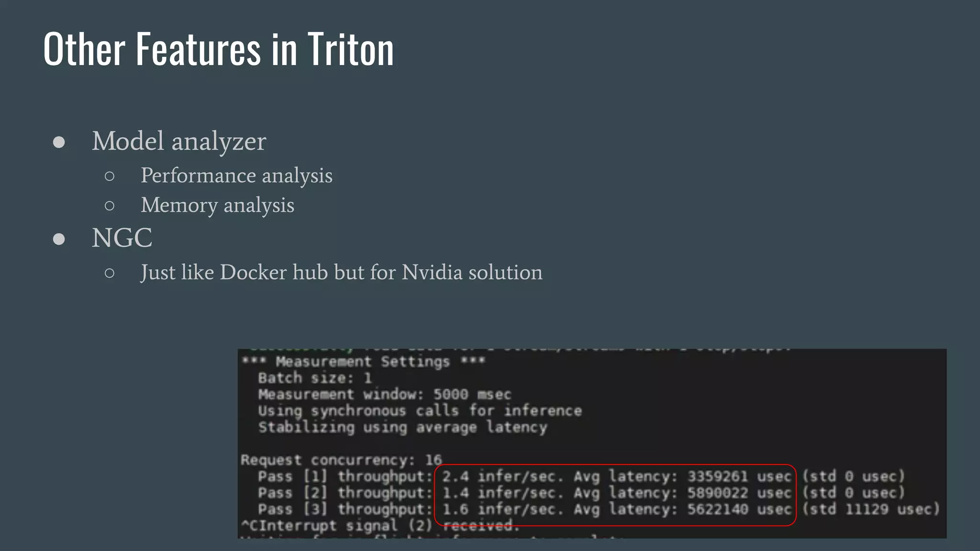Click the "5622140 usec" latency value
Image resolution: width=980 pixels, height=551 pixels.
coord(739,509)
